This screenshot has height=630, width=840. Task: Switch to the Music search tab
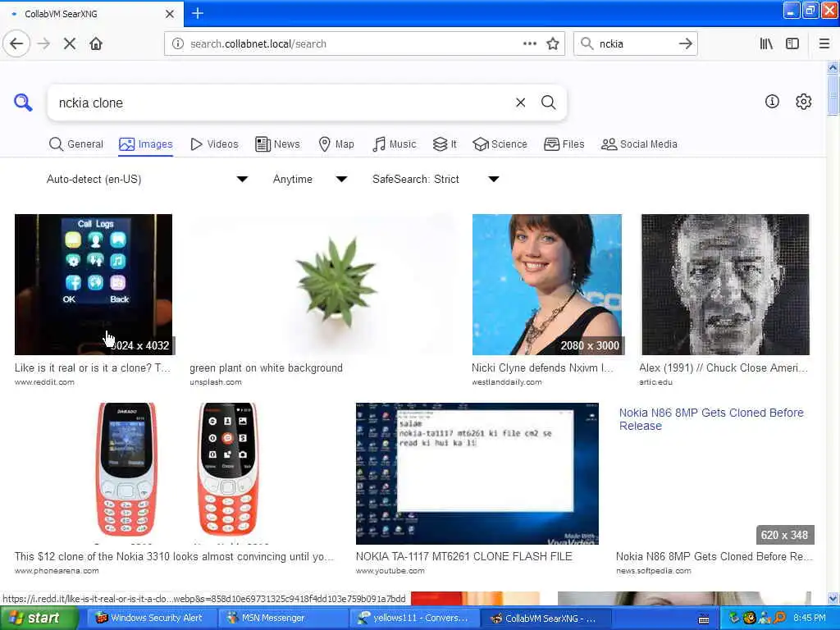coord(395,144)
